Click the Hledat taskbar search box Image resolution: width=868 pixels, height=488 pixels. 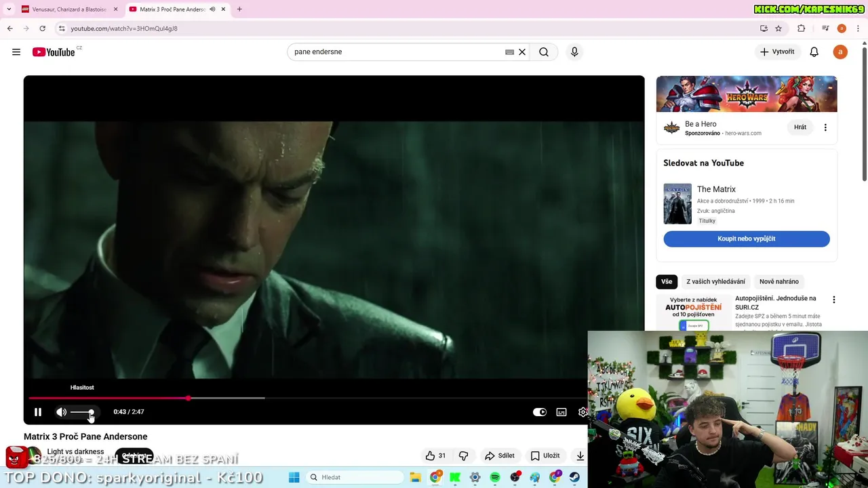point(353,477)
